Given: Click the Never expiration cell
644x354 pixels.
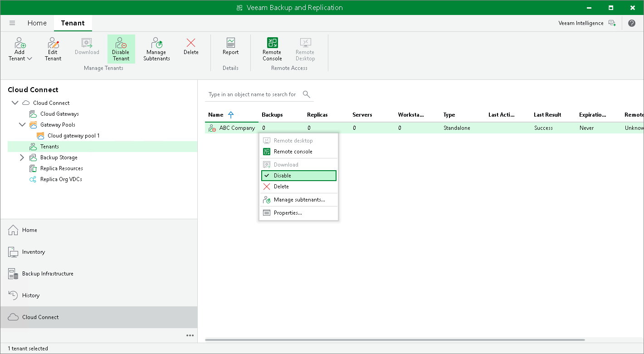Looking at the screenshot, I should 586,128.
